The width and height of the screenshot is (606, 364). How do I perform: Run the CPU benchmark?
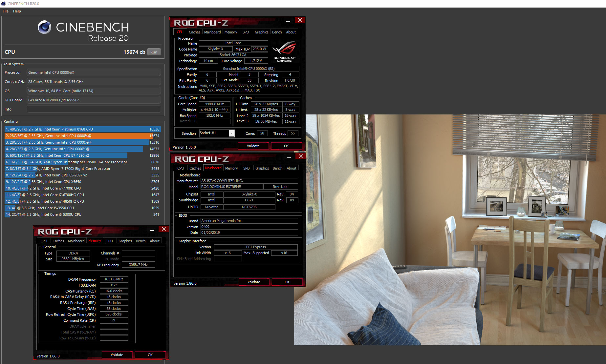click(x=154, y=52)
